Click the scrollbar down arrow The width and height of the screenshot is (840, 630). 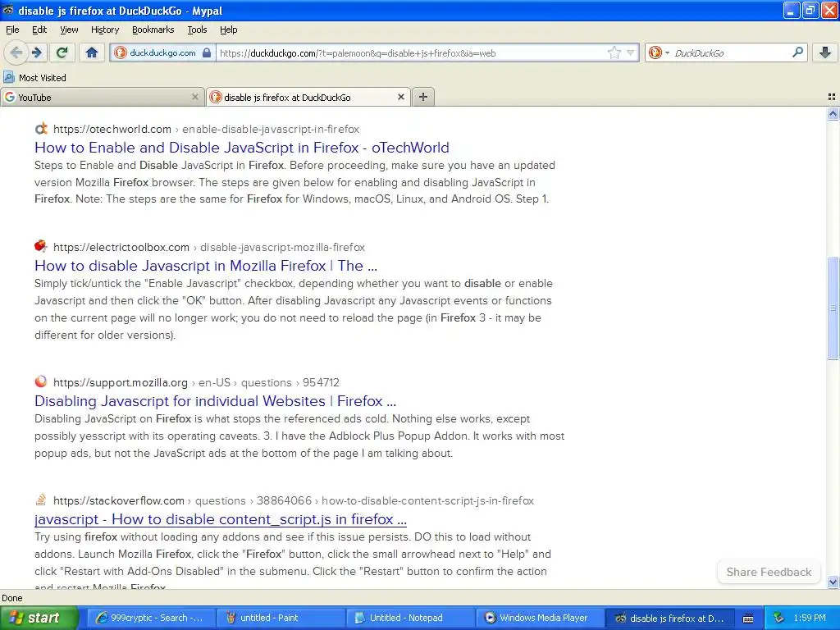click(833, 582)
